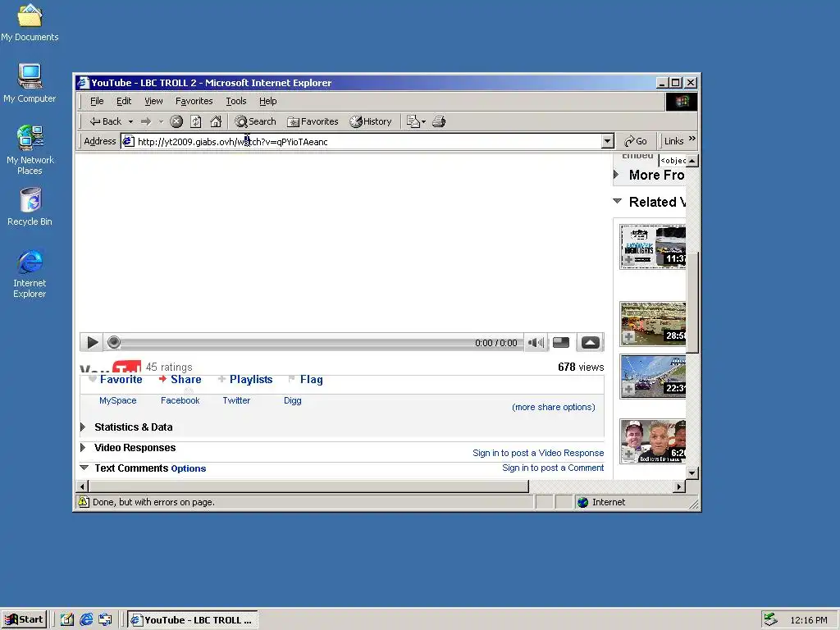Click the page error warning icon in status bar

[84, 502]
